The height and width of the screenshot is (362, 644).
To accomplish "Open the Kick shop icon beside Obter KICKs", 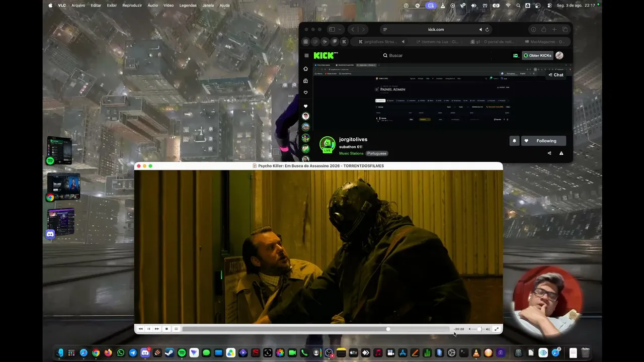I will pyautogui.click(x=516, y=55).
